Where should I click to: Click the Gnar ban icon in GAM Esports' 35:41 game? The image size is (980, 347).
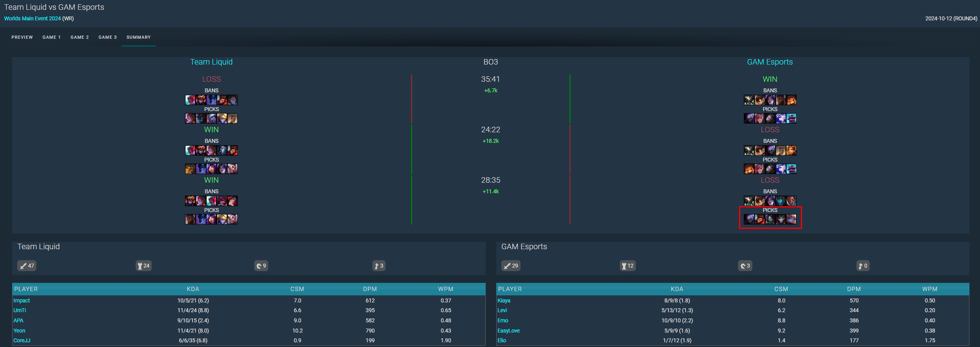click(x=792, y=100)
